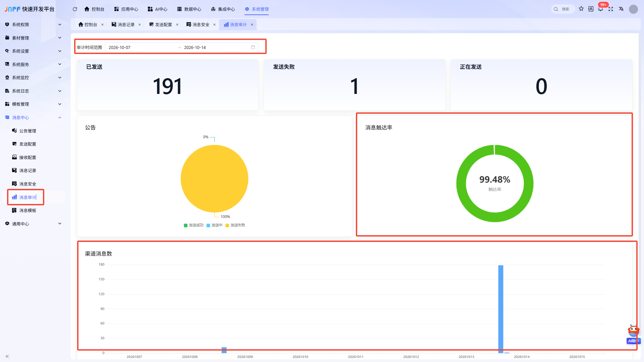Viewport: 644px width, 362px height.
Task: Expand 系统设置 menu
Action: point(33,51)
